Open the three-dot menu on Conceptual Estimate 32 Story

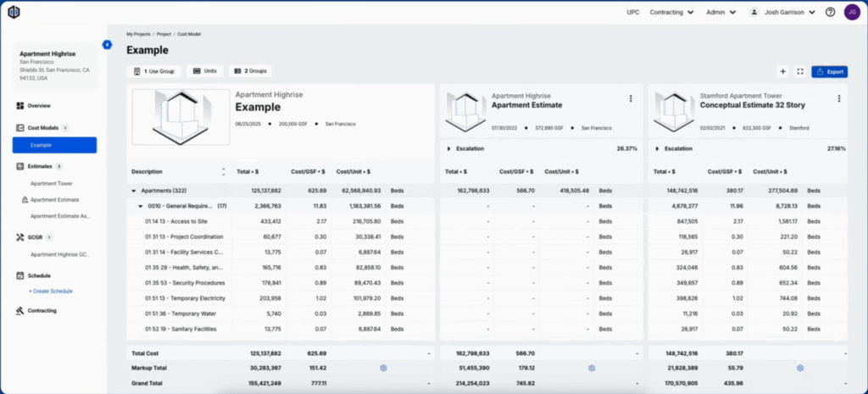click(838, 99)
